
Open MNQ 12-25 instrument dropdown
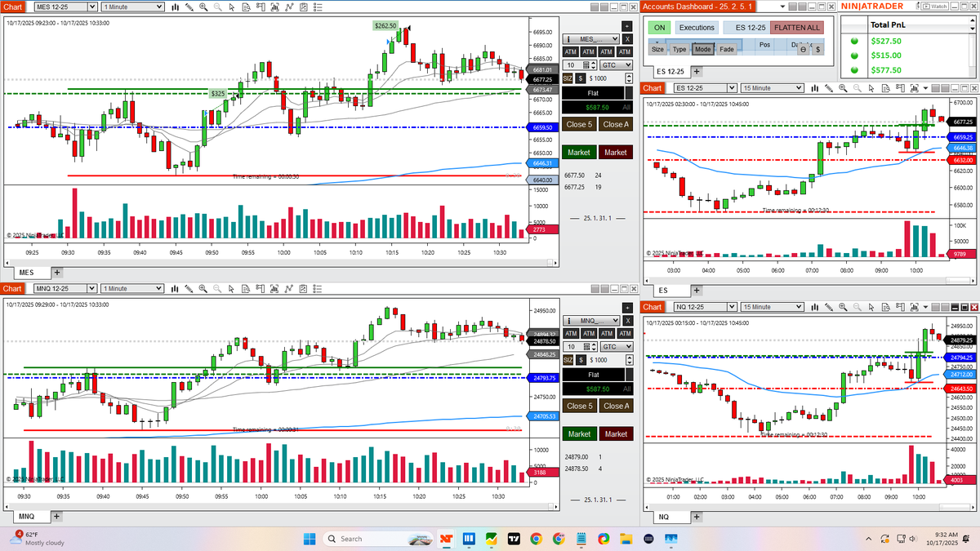93,288
